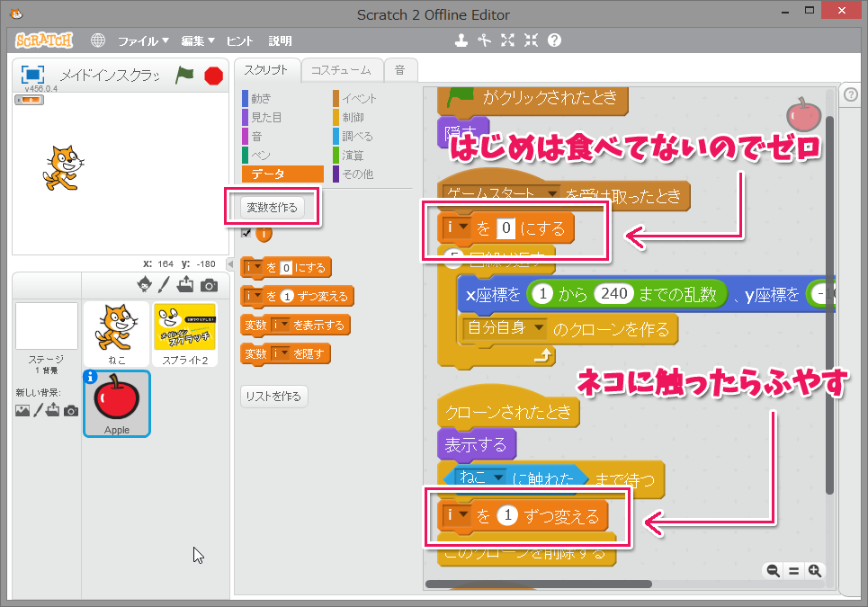Open variable dropdown in palette set-i block
868x607 pixels.
point(254,267)
